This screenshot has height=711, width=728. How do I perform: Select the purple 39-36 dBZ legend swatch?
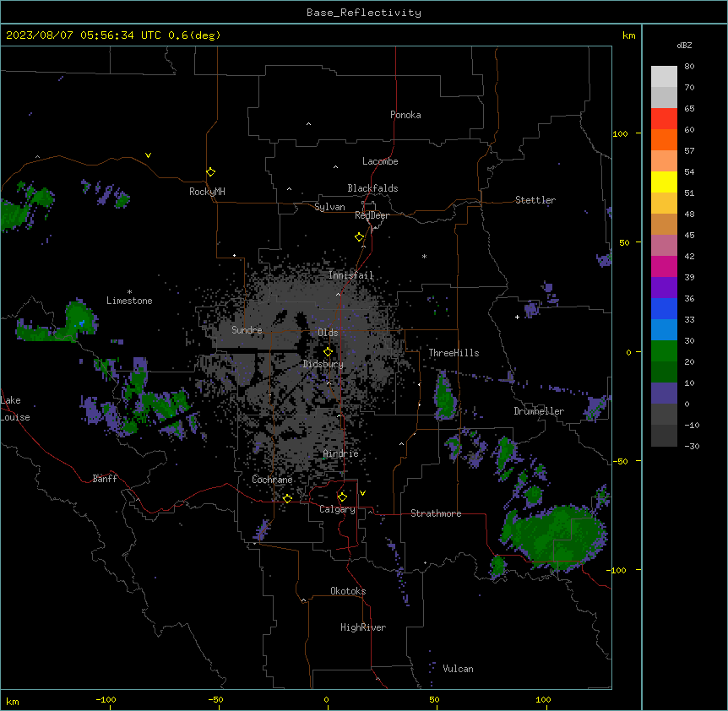pos(664,288)
